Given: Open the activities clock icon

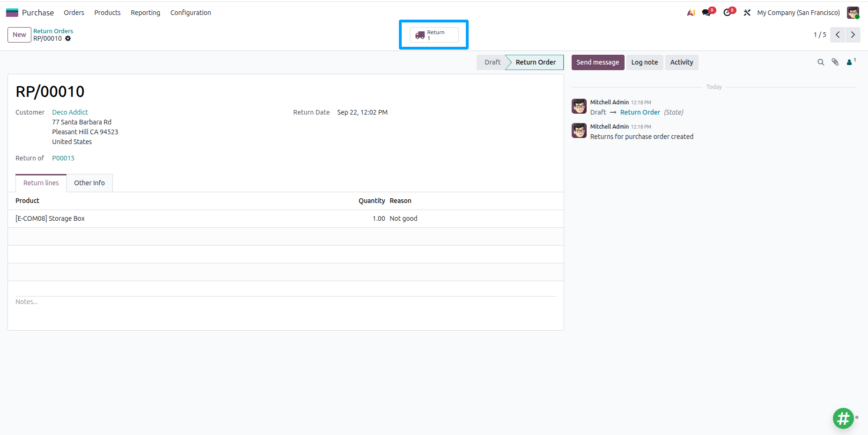Looking at the screenshot, I should 727,13.
